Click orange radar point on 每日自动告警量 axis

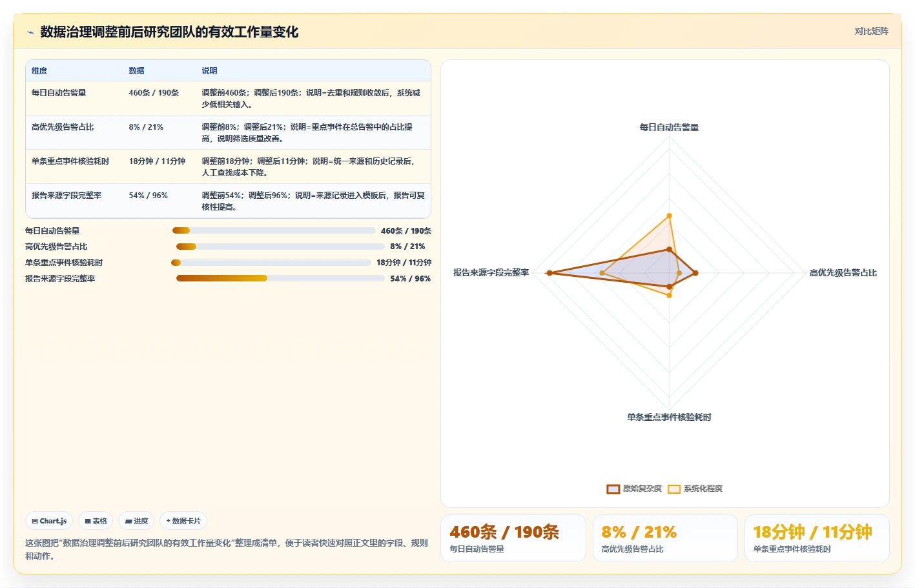tap(669, 216)
